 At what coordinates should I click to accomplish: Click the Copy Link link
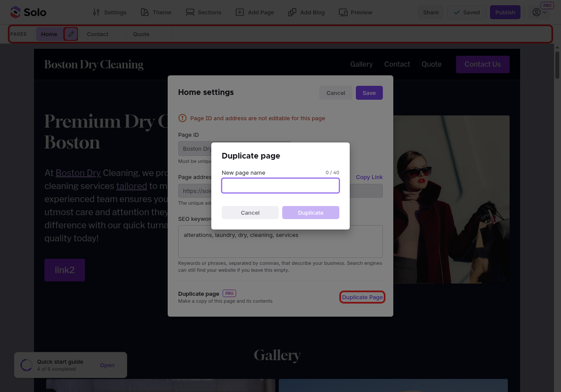[369, 177]
